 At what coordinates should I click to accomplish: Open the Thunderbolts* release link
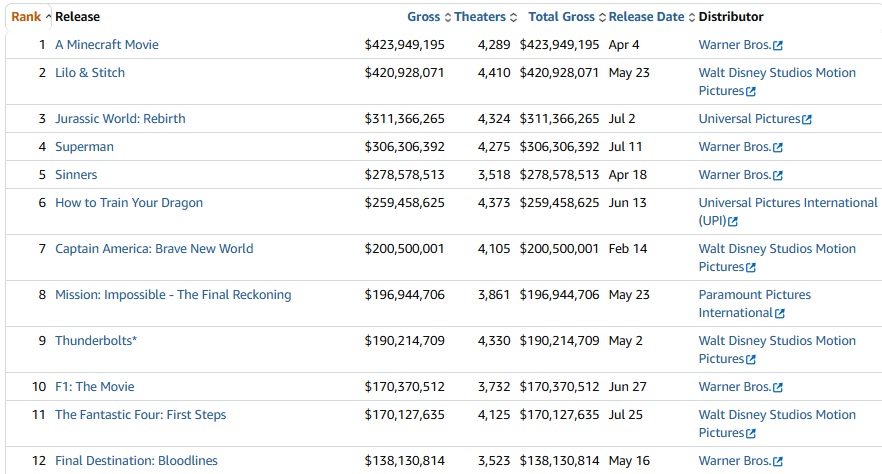click(x=96, y=341)
